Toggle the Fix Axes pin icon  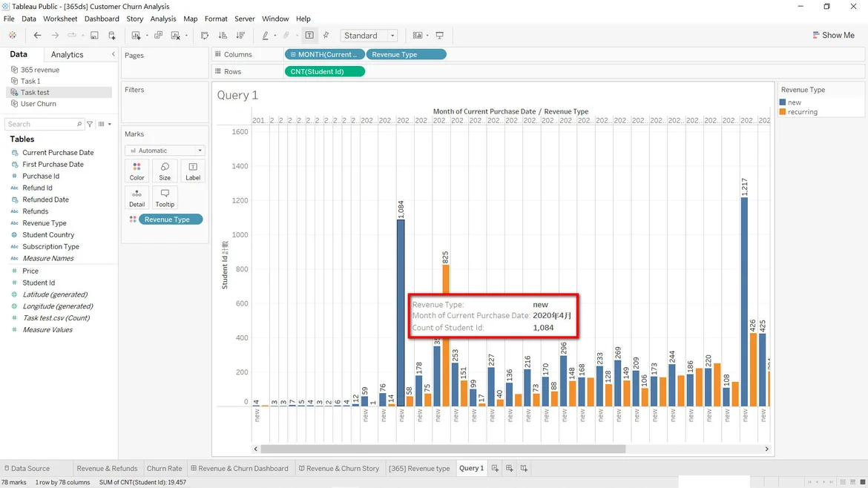(326, 36)
